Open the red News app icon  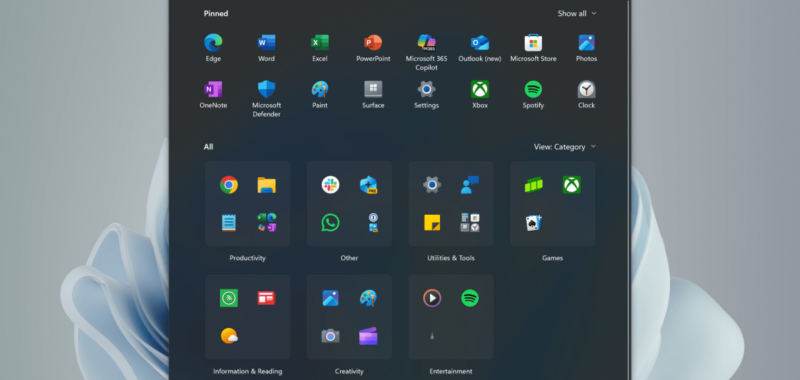(x=266, y=298)
